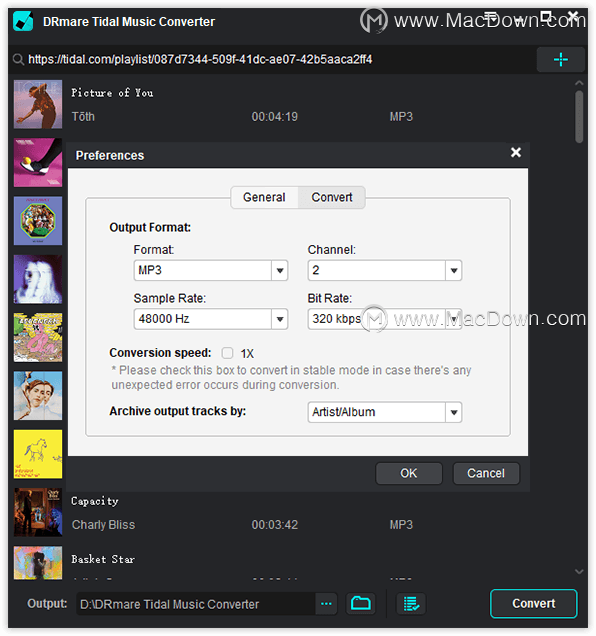The height and width of the screenshot is (636, 596).
Task: Open the Sample Rate 48000 Hz dropdown
Action: coord(211,319)
